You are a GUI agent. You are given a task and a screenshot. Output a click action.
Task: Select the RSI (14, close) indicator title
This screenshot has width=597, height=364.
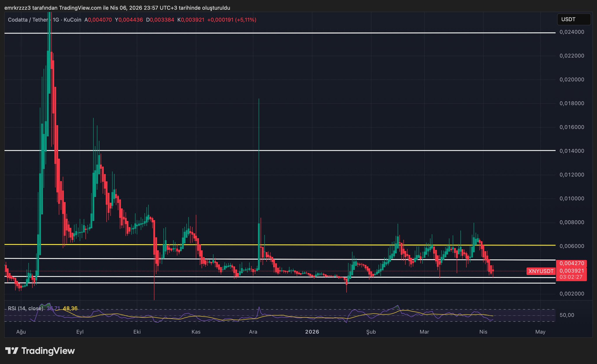coord(25,308)
